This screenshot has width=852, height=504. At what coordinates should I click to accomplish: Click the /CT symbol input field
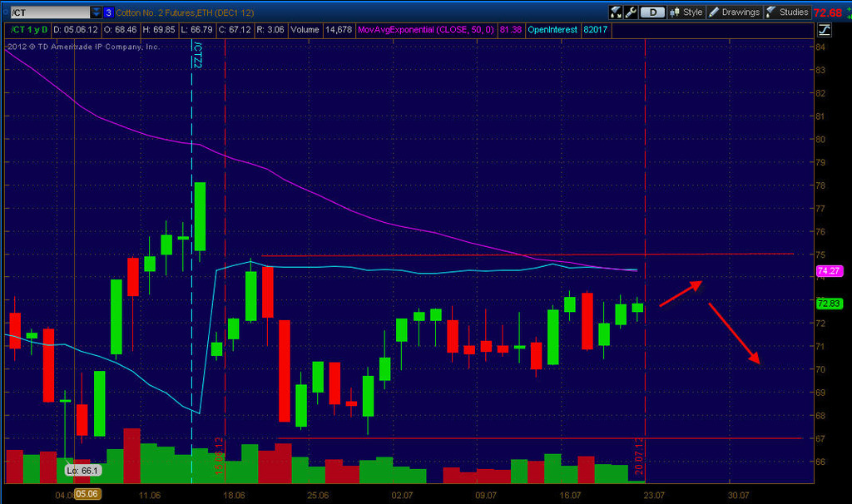pyautogui.click(x=50, y=12)
